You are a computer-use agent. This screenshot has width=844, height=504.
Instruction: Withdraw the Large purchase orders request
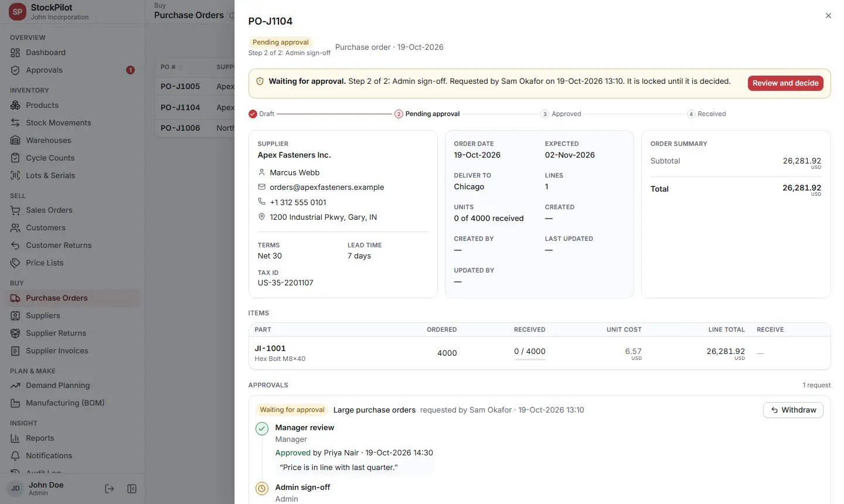pos(793,410)
